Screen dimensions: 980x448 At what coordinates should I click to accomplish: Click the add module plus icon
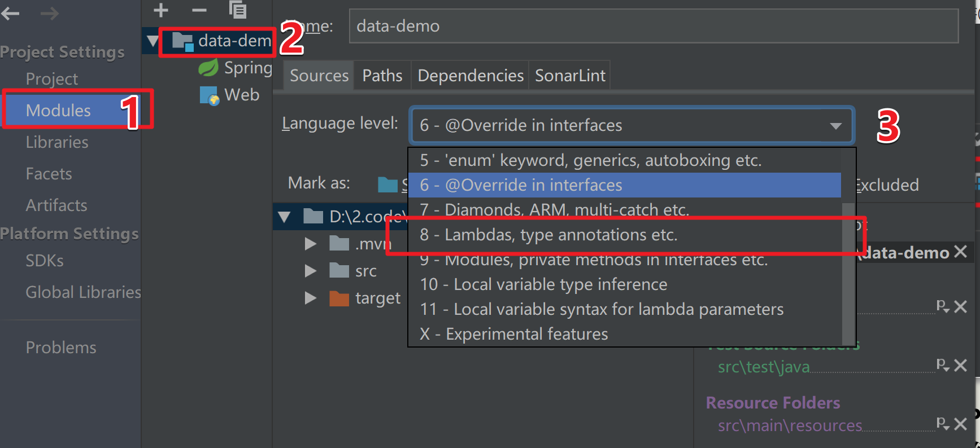tap(161, 10)
